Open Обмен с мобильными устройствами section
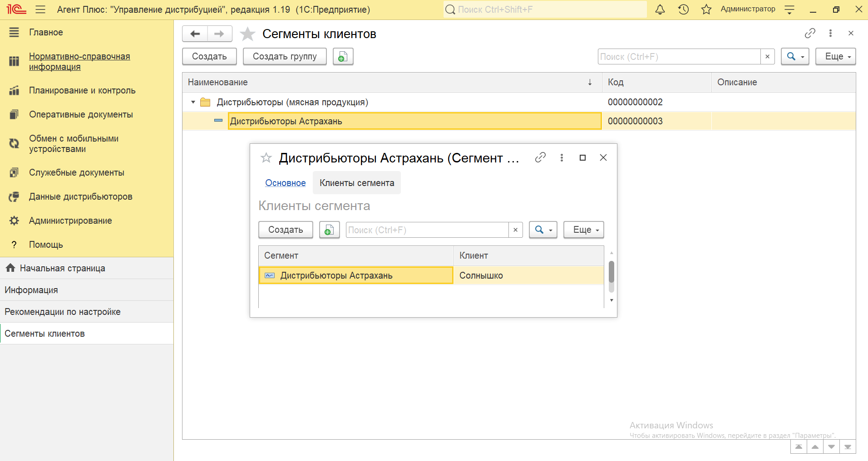This screenshot has height=461, width=868. 74,143
